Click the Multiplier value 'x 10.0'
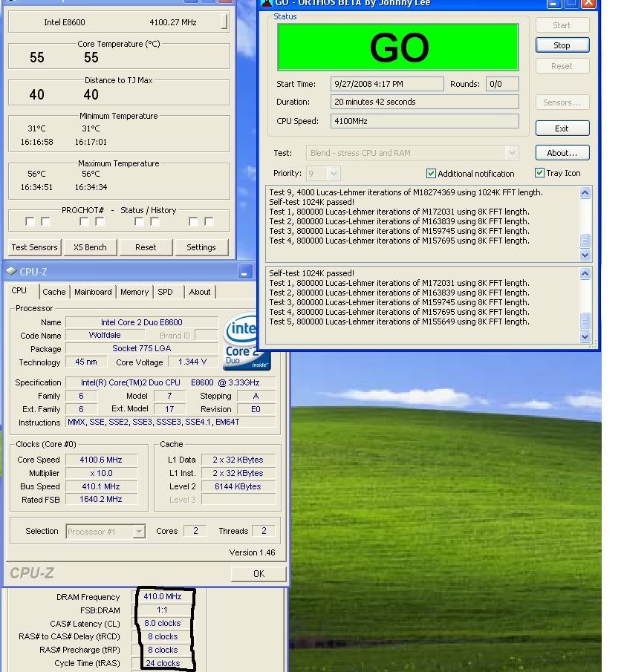 (101, 473)
